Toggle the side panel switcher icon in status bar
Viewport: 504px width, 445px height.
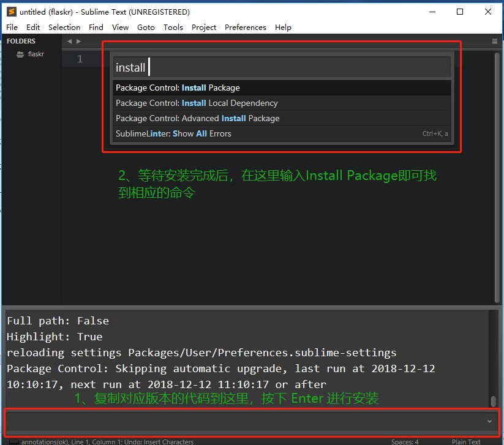14,442
